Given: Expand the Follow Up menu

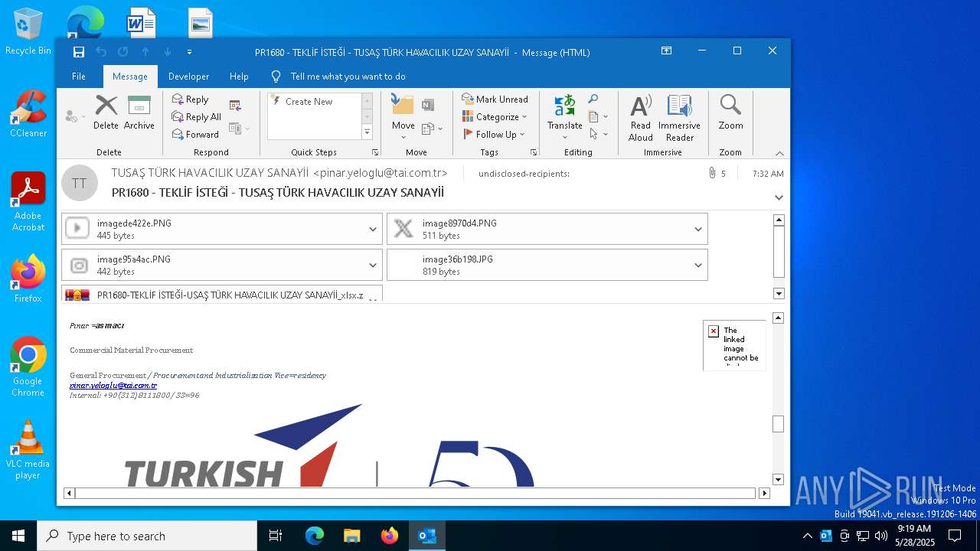Looking at the screenshot, I should coord(495,135).
